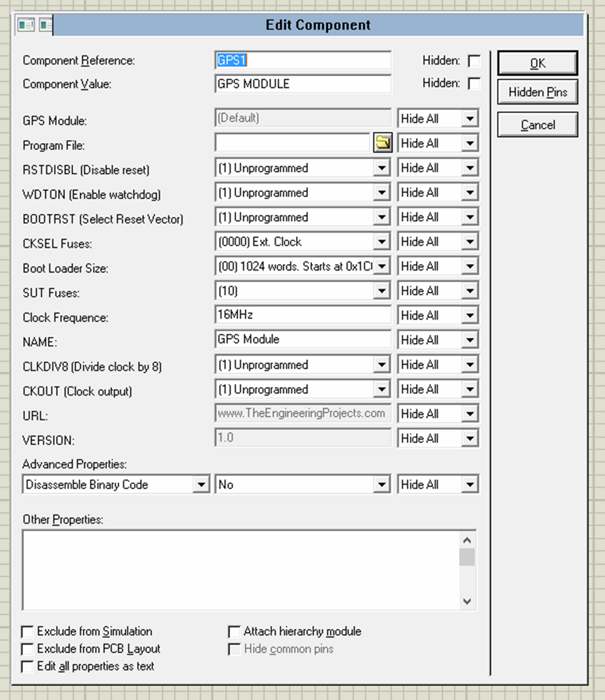Toggle Hidden checkbox for Component Value

click(x=473, y=83)
